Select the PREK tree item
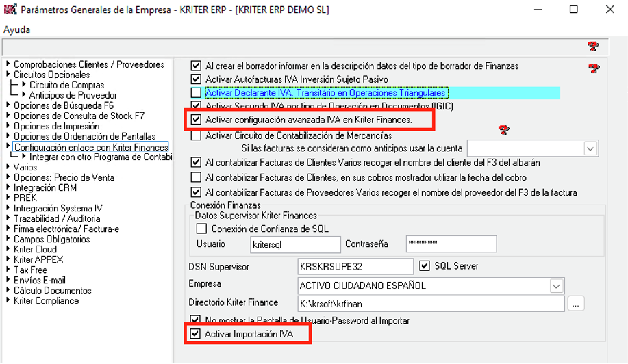 pyautogui.click(x=25, y=198)
